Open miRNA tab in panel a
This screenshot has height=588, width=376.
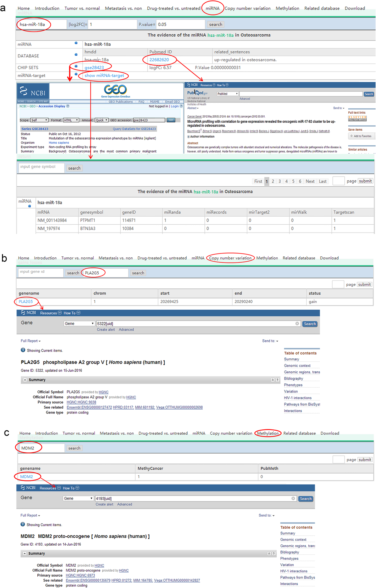pos(213,8)
